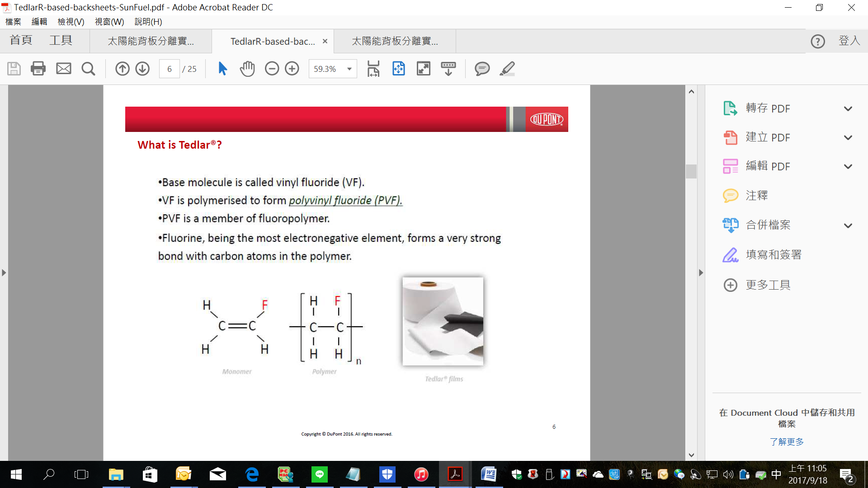This screenshot has height=488, width=868.
Task: Switch to the 首頁 tab
Action: coord(21,41)
